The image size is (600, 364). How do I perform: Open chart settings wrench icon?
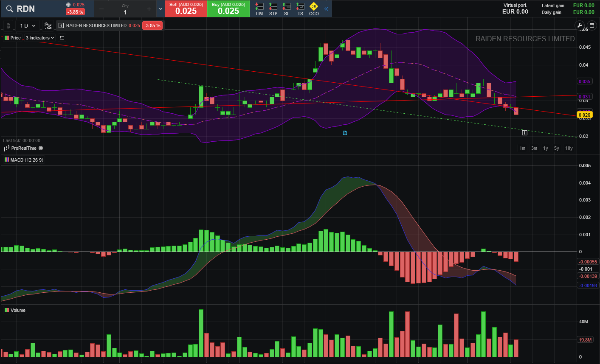click(580, 25)
